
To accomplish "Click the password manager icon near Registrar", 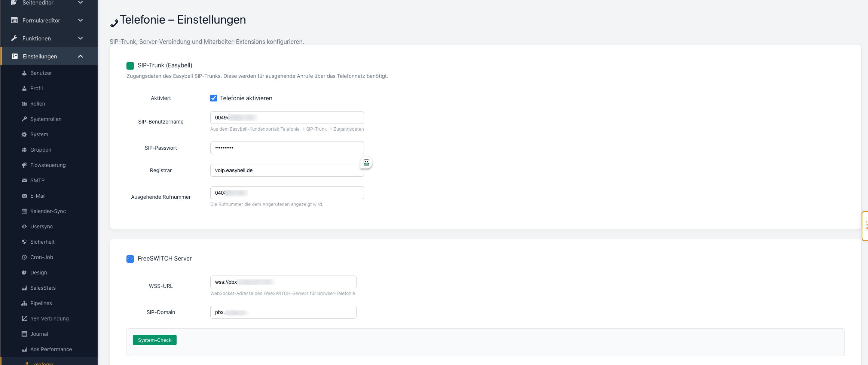I will click(367, 162).
